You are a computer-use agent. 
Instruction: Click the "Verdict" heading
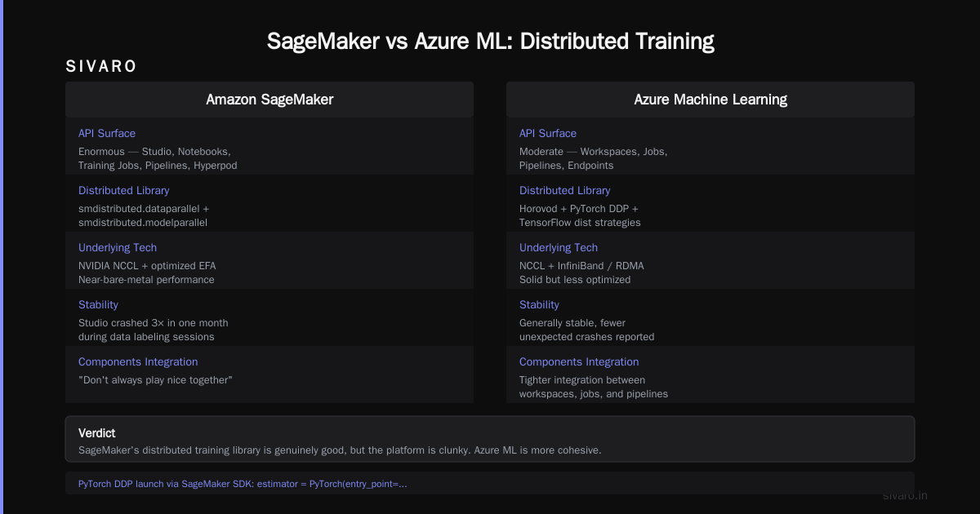tap(96, 433)
